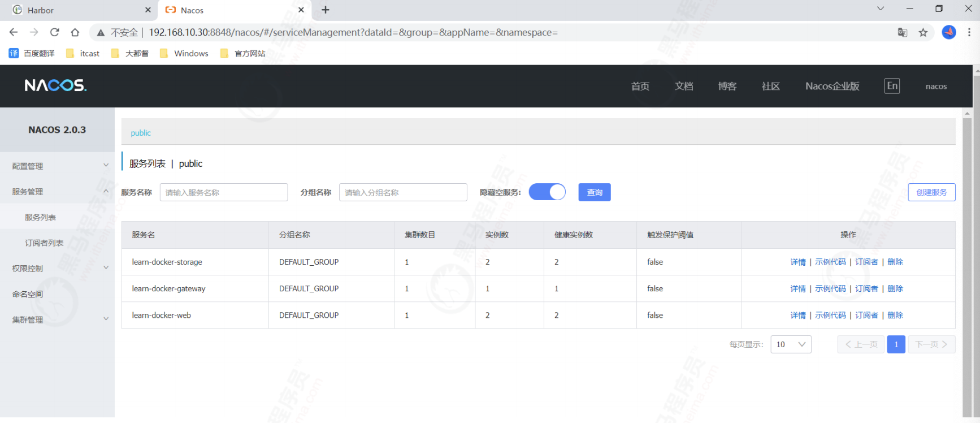
Task: Open 订阅者 for learn-docker-gateway
Action: (866, 288)
